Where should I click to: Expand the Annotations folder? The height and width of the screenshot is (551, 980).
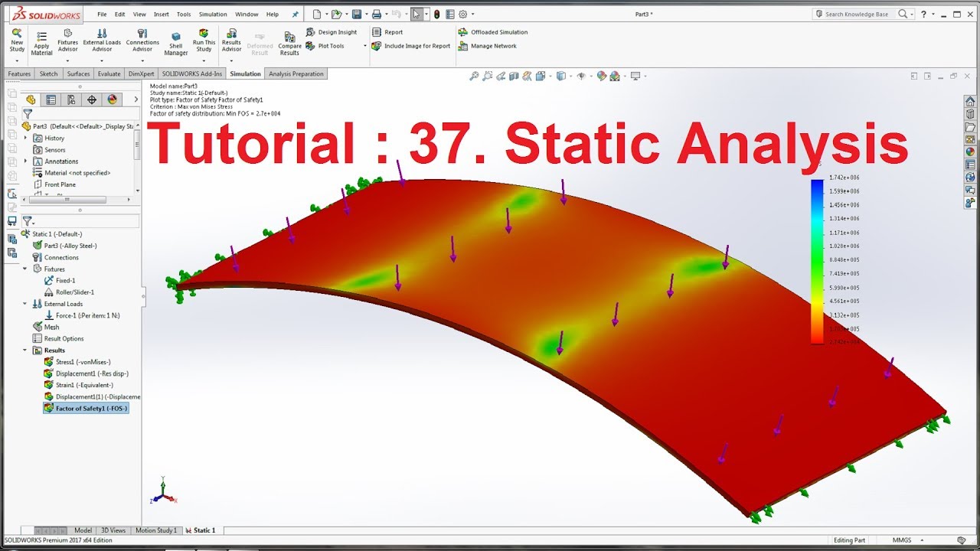coord(25,161)
